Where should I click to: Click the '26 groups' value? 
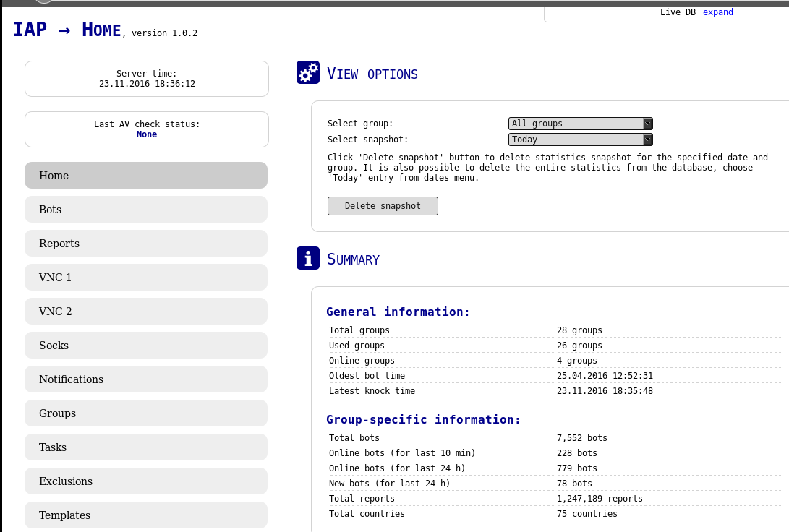(579, 346)
